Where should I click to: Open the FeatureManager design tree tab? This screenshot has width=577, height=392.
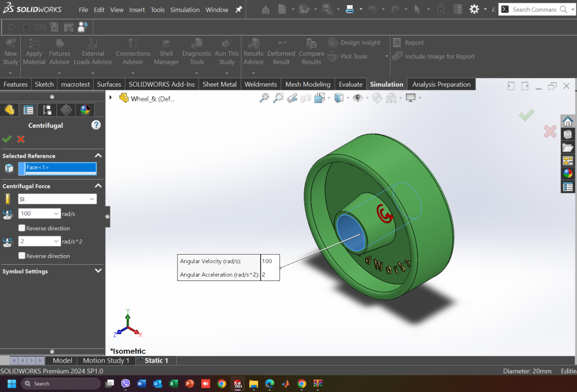(9, 110)
